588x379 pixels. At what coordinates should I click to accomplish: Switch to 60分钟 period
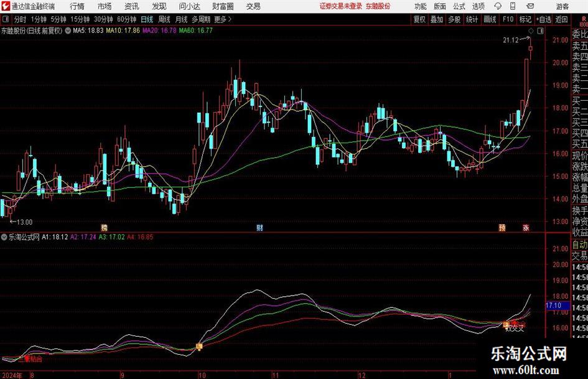point(127,19)
